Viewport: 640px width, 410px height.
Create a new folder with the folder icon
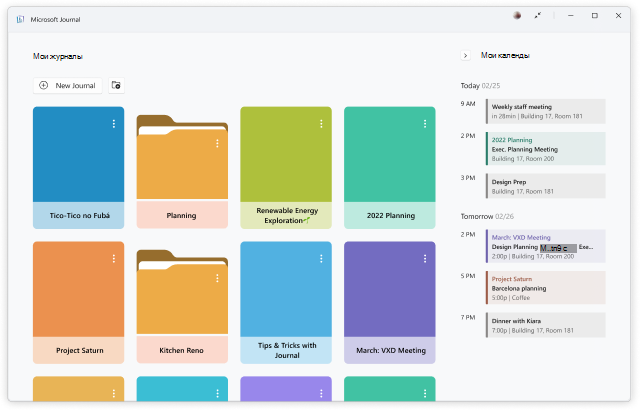click(x=116, y=86)
